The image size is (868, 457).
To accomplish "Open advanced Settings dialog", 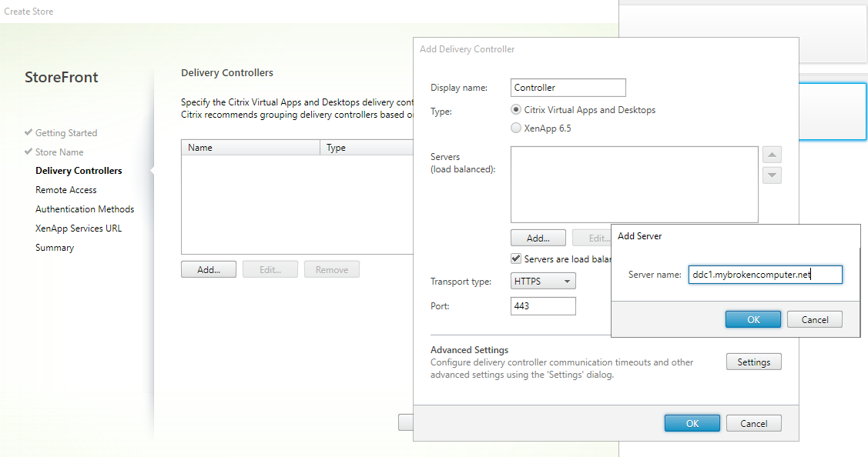I will (753, 362).
